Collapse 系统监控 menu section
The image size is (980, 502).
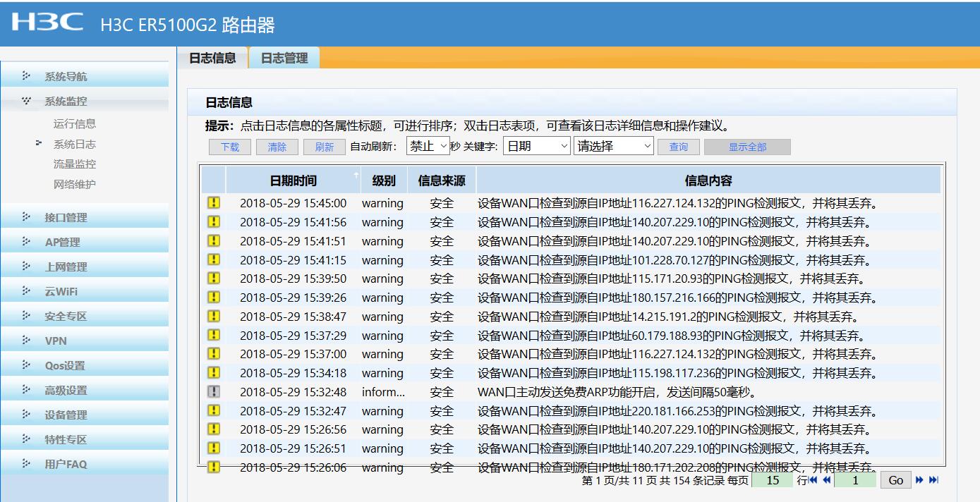(x=85, y=101)
